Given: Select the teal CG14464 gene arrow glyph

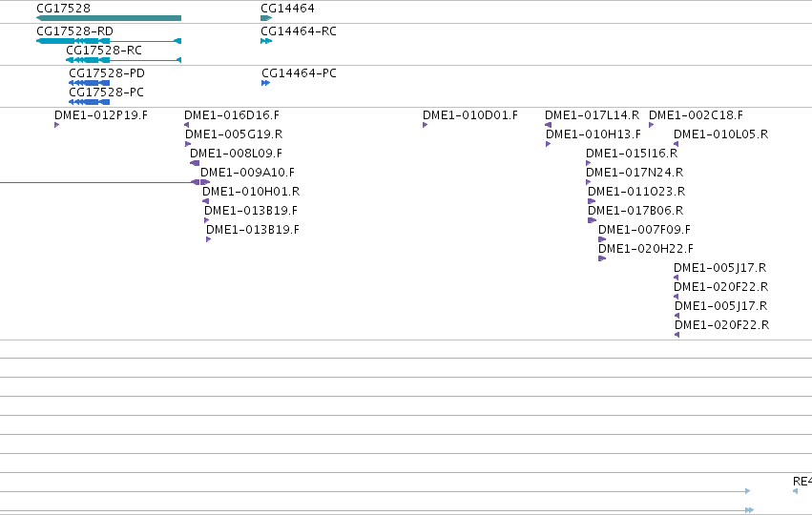Looking at the screenshot, I should point(266,18).
